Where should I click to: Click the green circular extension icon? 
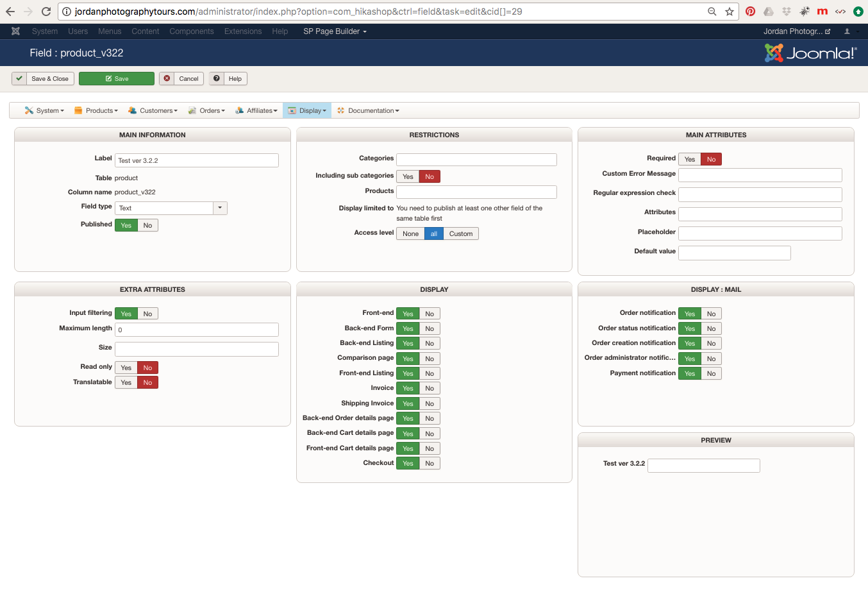858,12
